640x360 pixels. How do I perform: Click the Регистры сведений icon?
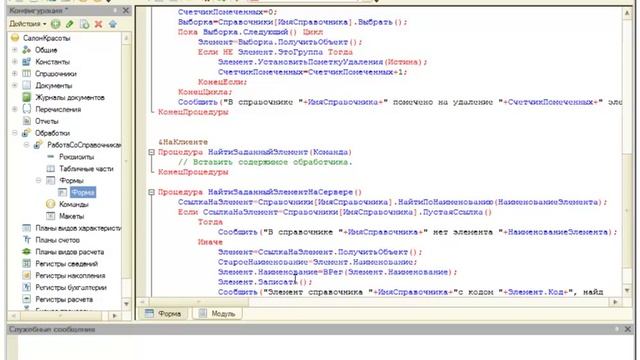tap(27, 263)
